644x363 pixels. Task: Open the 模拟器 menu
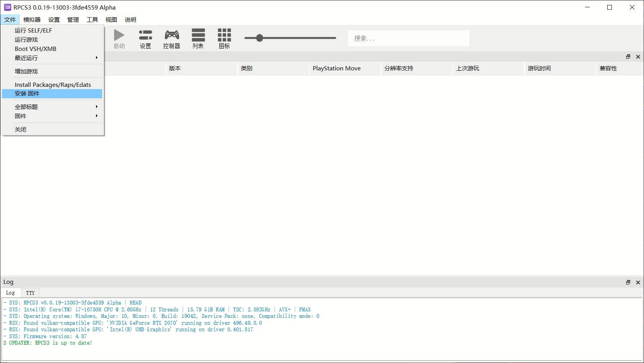[x=32, y=20]
